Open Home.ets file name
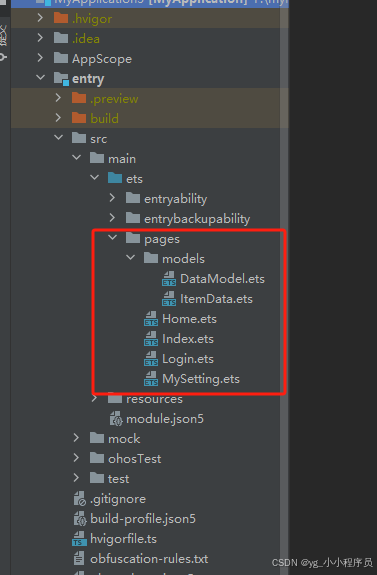377x575 pixels. (x=189, y=319)
